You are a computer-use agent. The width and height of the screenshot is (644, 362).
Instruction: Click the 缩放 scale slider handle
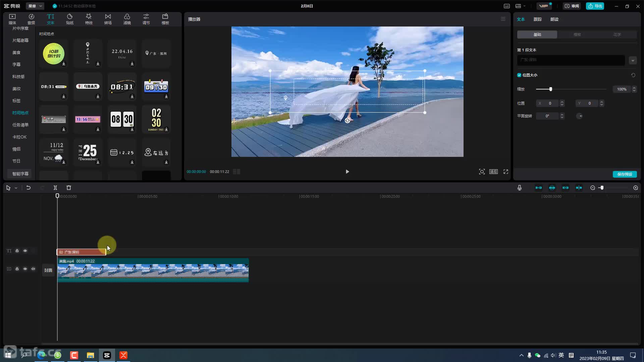click(550, 89)
